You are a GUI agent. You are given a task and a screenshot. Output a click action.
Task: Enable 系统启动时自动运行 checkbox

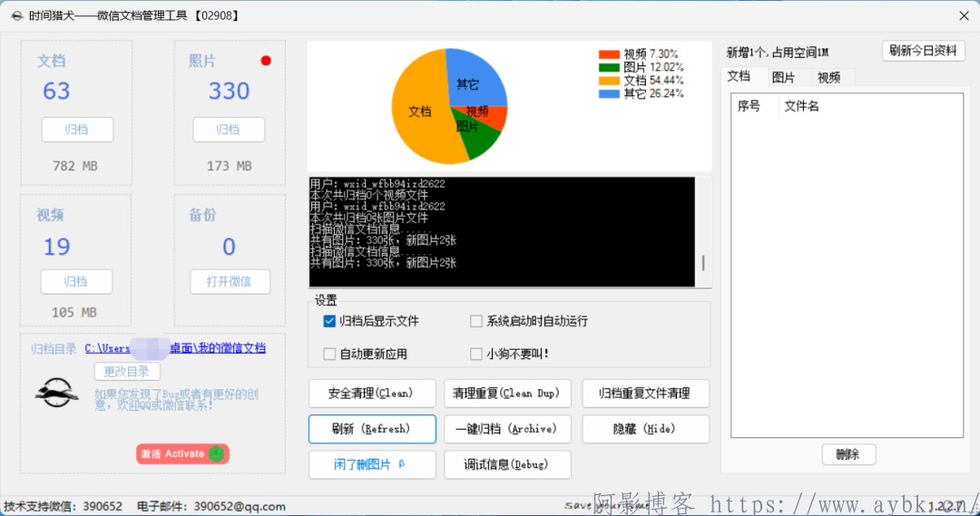(475, 321)
